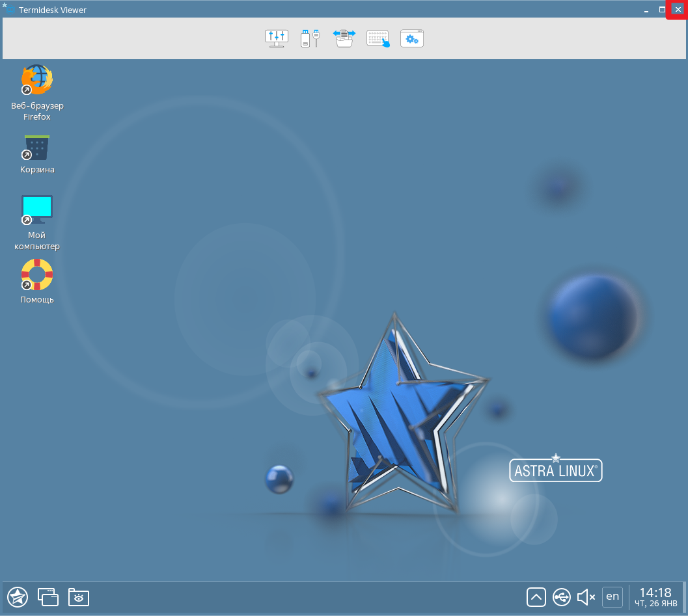Maximize the Termidesk Viewer window

click(662, 10)
